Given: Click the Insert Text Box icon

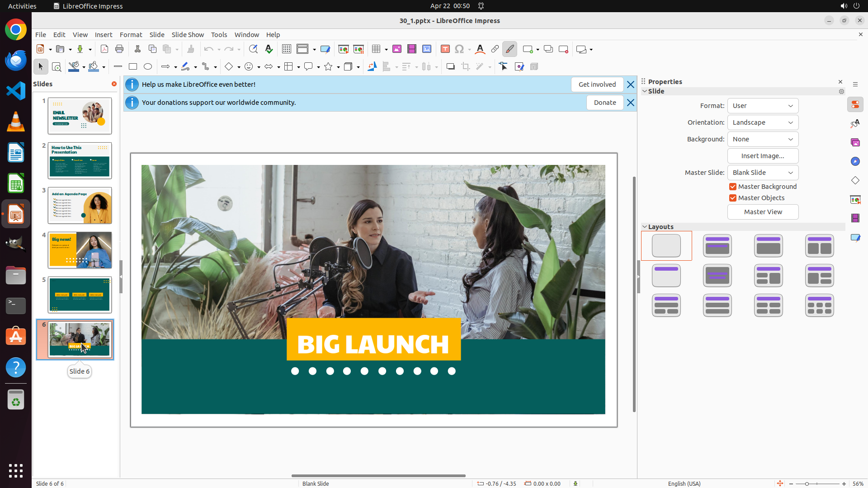Looking at the screenshot, I should [x=445, y=49].
